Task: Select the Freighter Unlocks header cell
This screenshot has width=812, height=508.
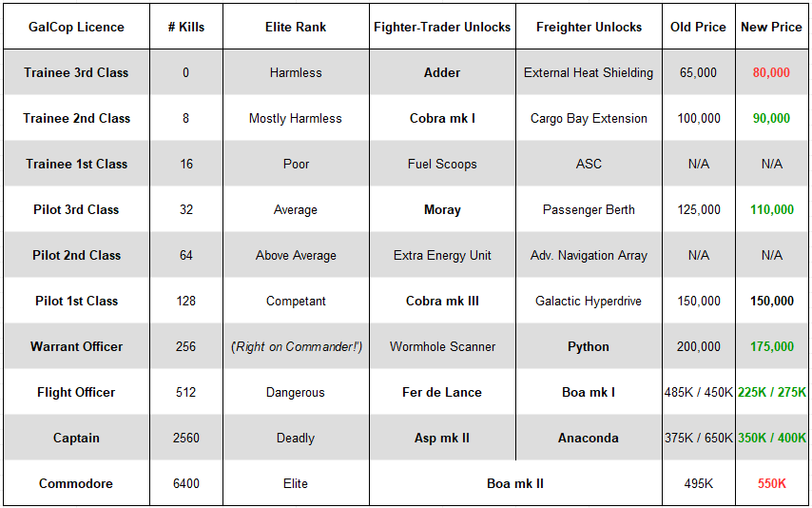Action: coord(589,27)
